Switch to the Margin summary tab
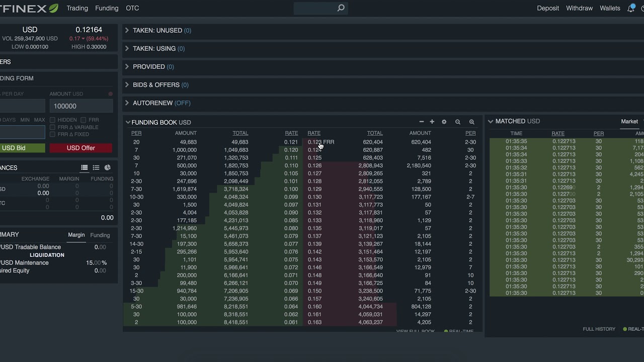The width and height of the screenshot is (644, 362). pyautogui.click(x=76, y=235)
